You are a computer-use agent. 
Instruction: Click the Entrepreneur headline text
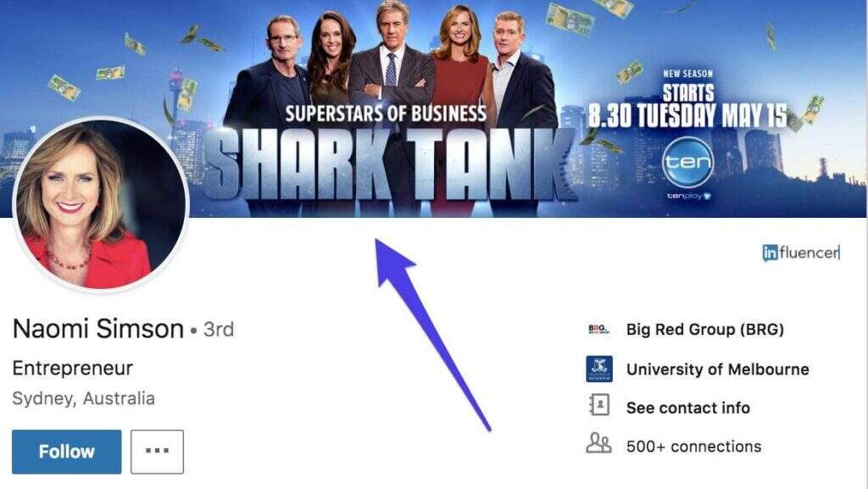pyautogui.click(x=73, y=369)
